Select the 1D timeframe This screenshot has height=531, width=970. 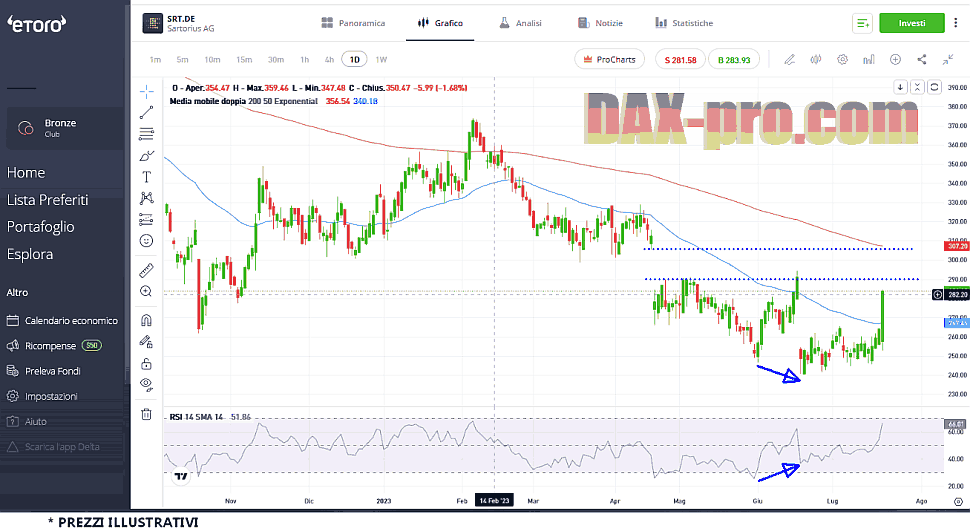click(354, 59)
